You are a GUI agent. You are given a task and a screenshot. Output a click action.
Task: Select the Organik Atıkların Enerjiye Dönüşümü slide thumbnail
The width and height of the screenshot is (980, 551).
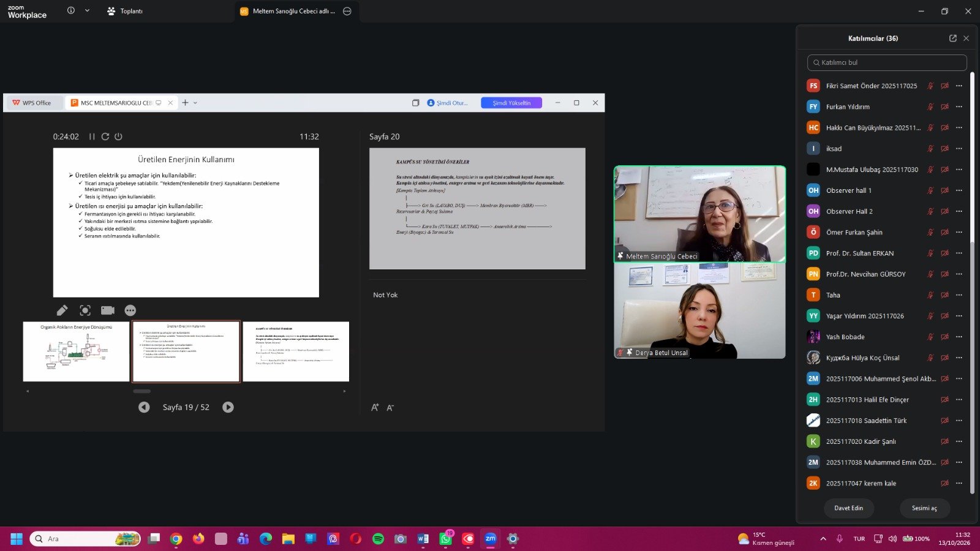tap(77, 351)
